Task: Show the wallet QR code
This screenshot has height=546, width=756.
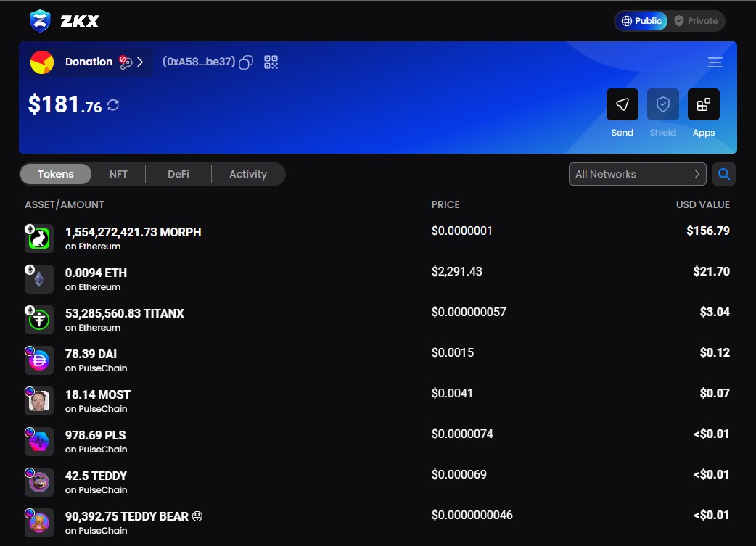Action: [271, 62]
